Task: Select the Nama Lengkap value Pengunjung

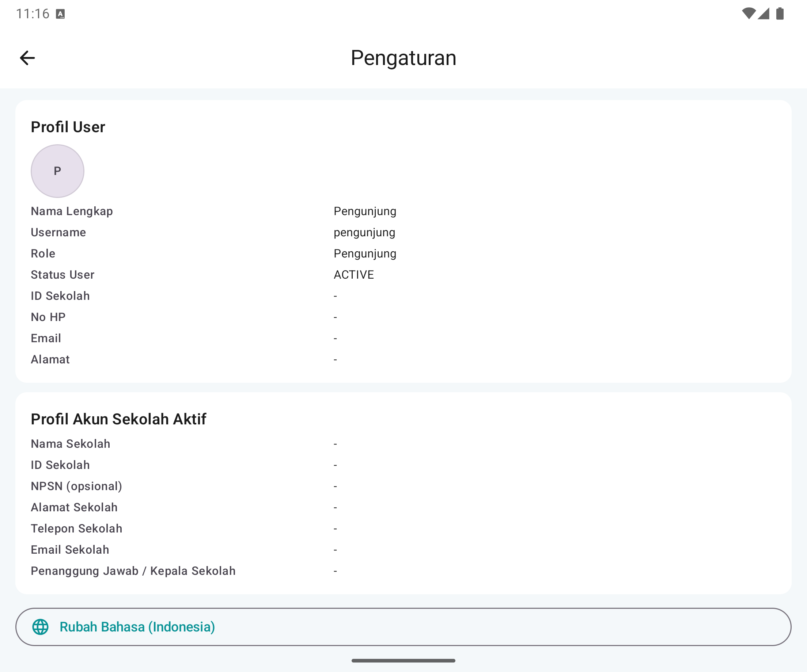Action: pos(365,211)
